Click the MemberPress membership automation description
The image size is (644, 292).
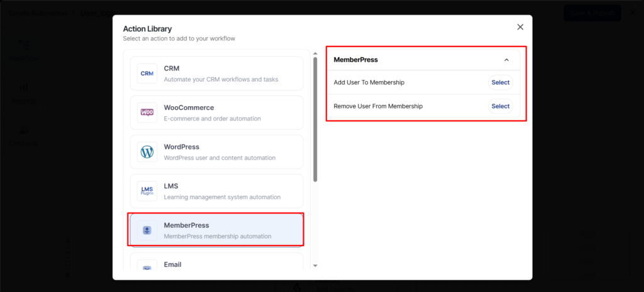coord(217,236)
